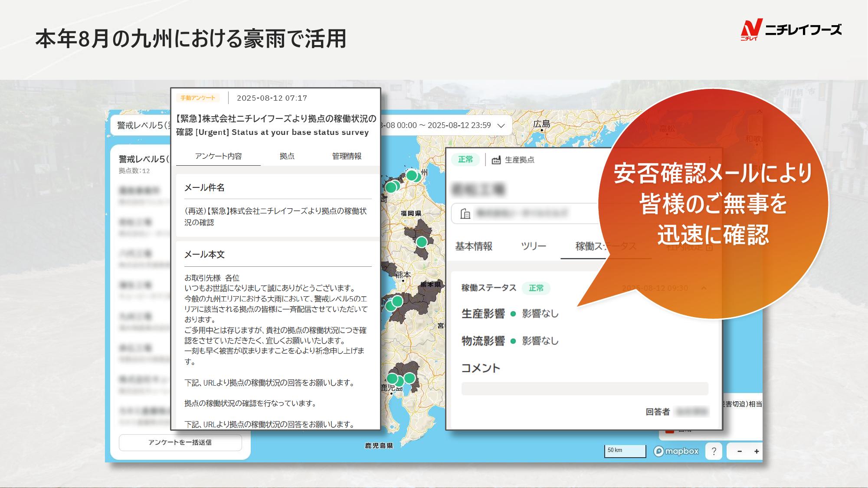Click the 正常 badge next to 稼働ステータス
Screen dimensions: 868x488
coord(536,288)
